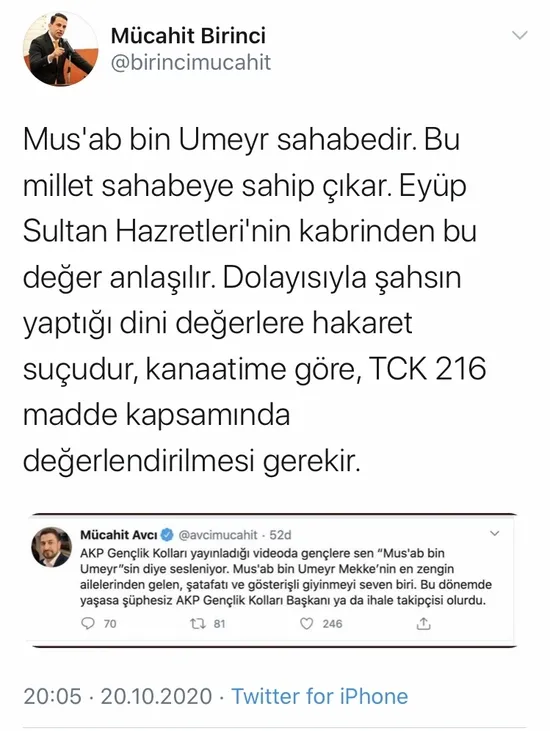550x731 pixels.
Task: Click the verified badge next to Mücahit Avcı
Action: [167, 535]
